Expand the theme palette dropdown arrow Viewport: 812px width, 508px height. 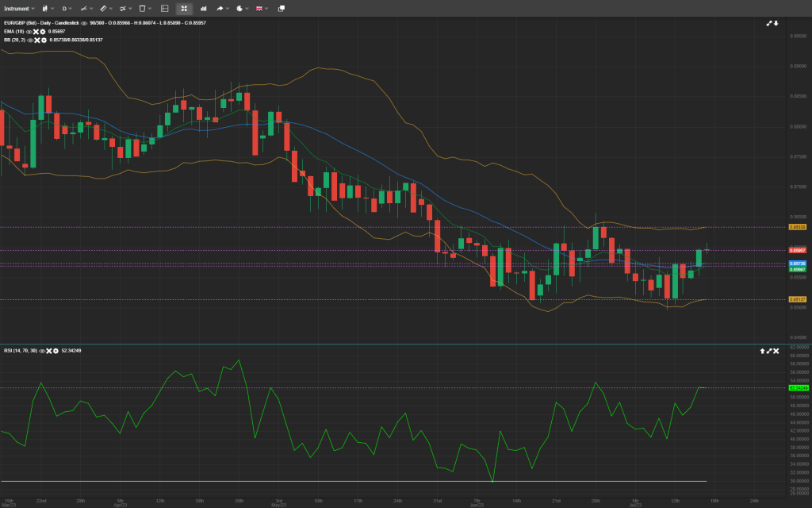pyautogui.click(x=247, y=9)
